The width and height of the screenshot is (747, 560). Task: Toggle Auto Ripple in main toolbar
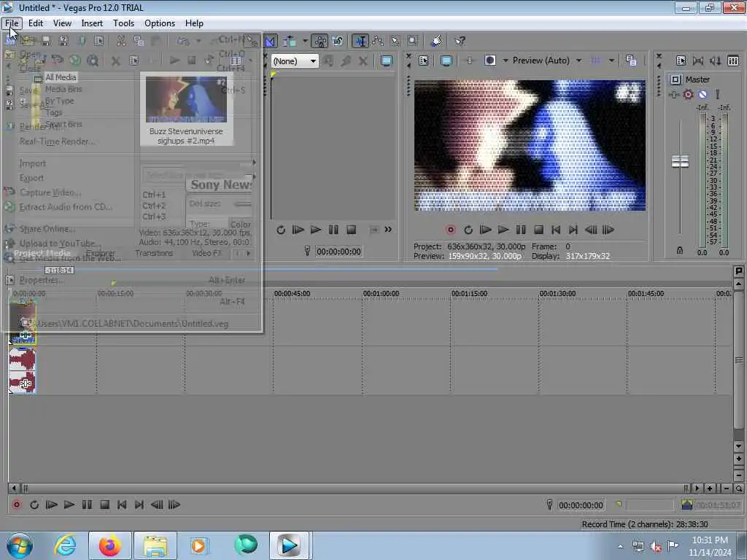[290, 41]
